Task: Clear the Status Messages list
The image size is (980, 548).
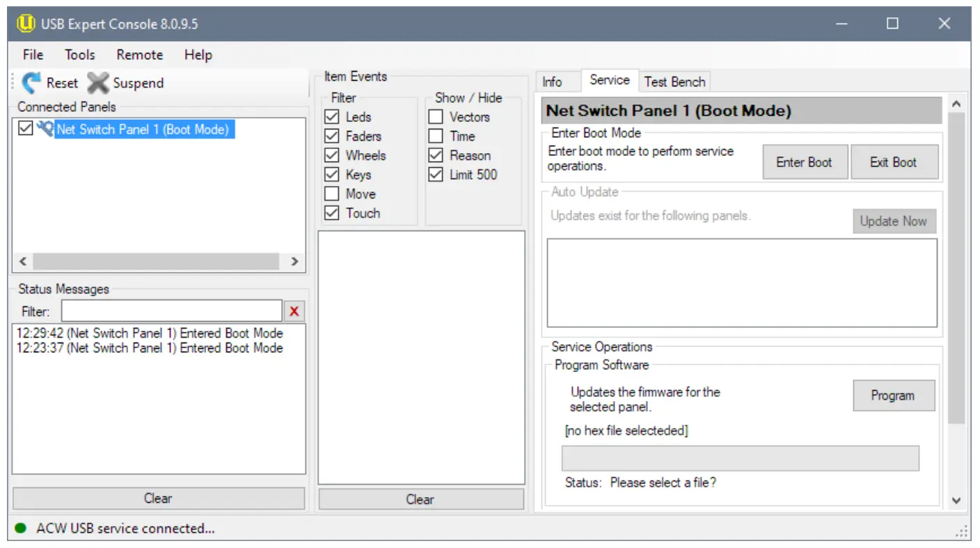Action: [159, 499]
